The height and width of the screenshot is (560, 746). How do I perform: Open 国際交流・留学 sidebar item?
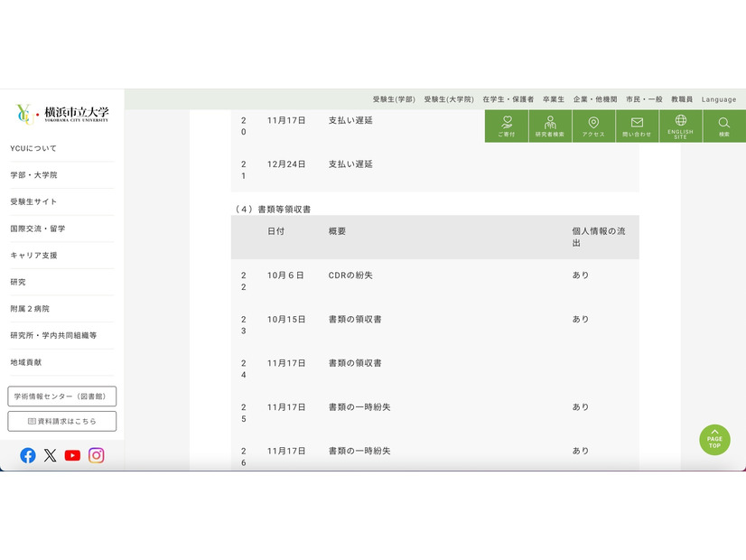38,229
